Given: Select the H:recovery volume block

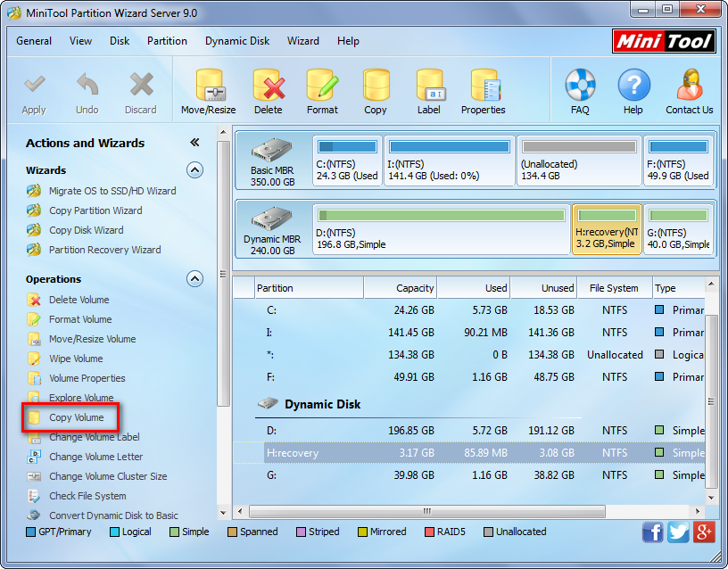Looking at the screenshot, I should [x=608, y=229].
